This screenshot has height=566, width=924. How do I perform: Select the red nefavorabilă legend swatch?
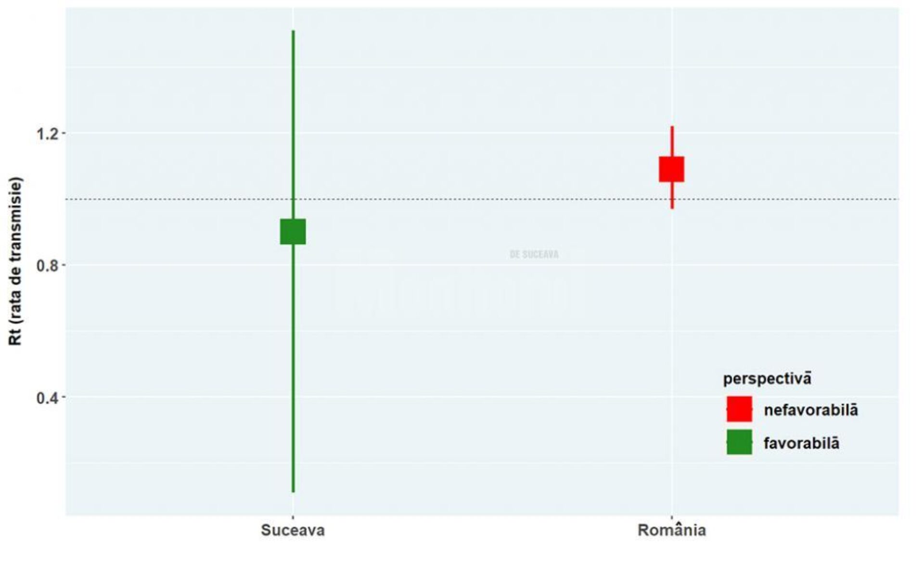[x=739, y=409]
